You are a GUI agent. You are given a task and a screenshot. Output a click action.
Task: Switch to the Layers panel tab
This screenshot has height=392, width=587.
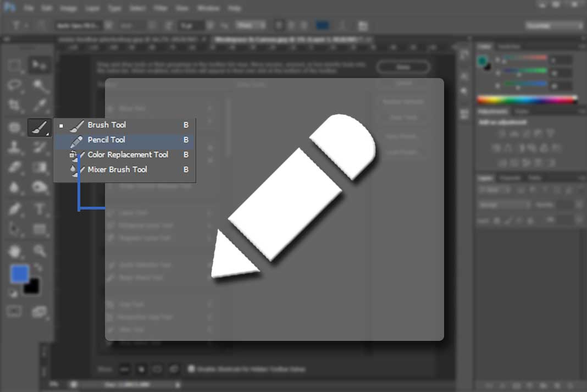[485, 178]
